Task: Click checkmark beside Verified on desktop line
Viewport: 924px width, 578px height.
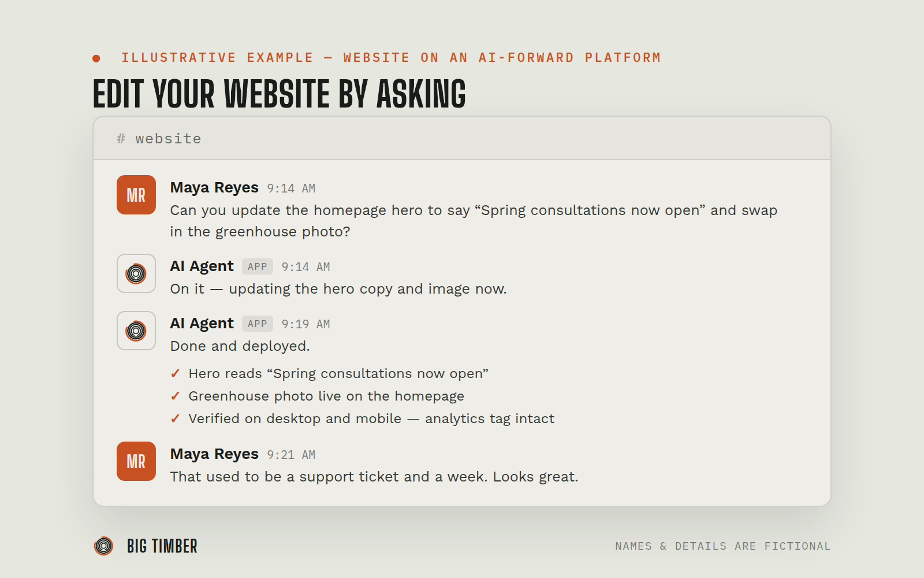Action: click(176, 418)
